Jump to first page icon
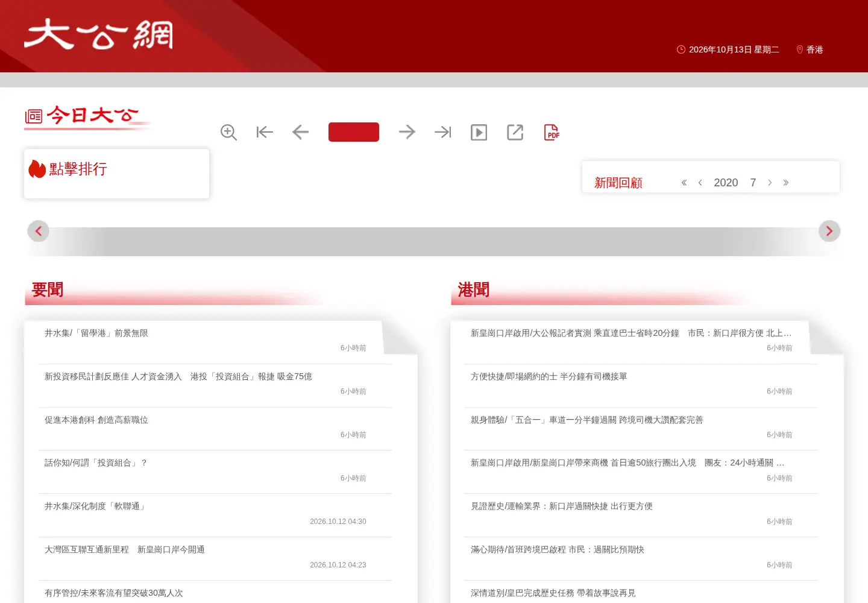 (x=265, y=132)
